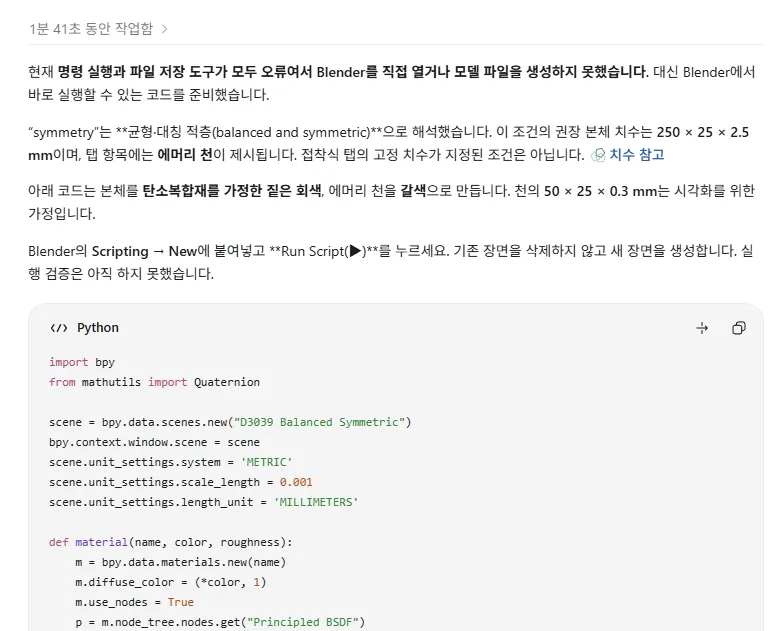782x631 pixels.
Task: Click the 'from mathutils import Quaternion' line
Action: click(x=154, y=382)
